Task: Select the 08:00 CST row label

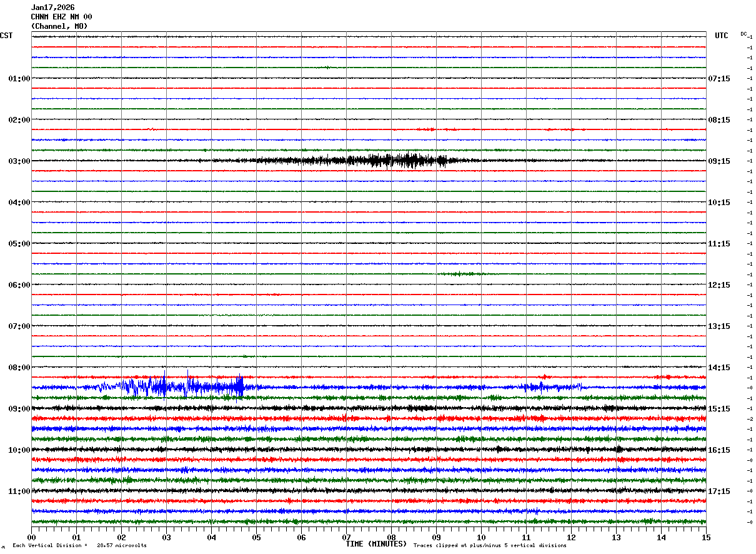Action: click(x=19, y=368)
